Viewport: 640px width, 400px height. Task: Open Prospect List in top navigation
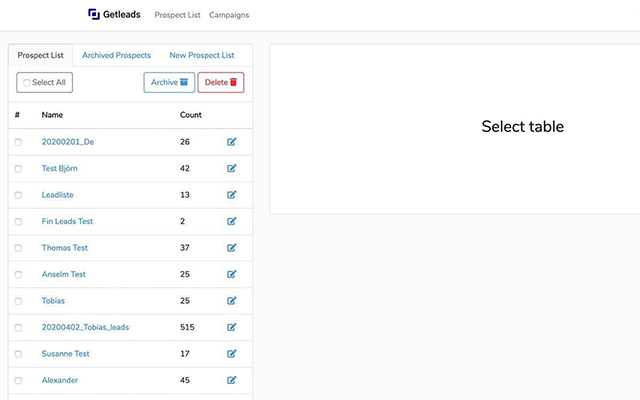pos(177,15)
